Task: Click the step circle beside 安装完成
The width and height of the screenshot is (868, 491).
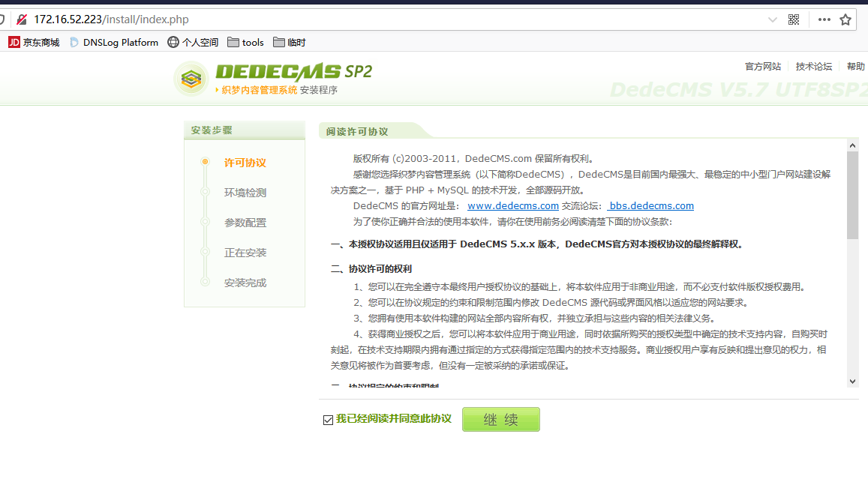Action: (205, 281)
